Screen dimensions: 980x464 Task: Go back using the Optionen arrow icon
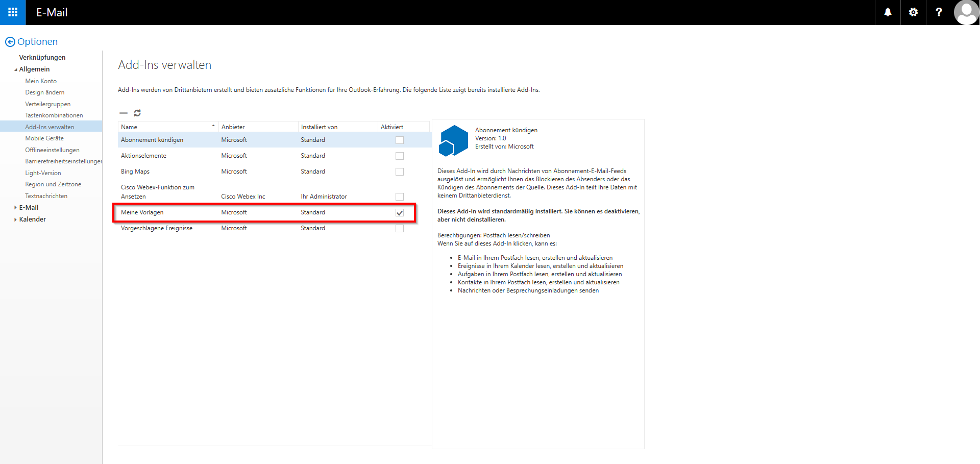coord(10,42)
